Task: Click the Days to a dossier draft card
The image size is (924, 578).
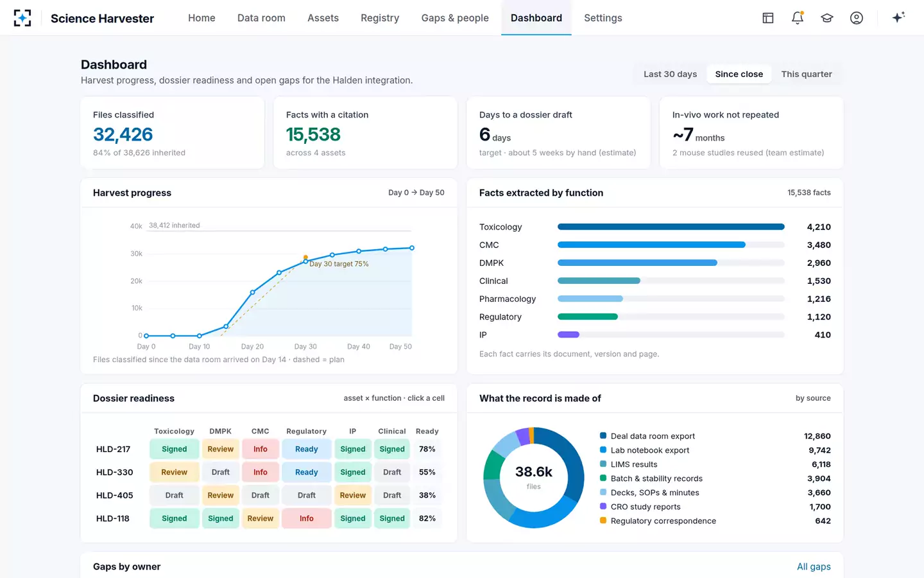Action: tap(559, 133)
